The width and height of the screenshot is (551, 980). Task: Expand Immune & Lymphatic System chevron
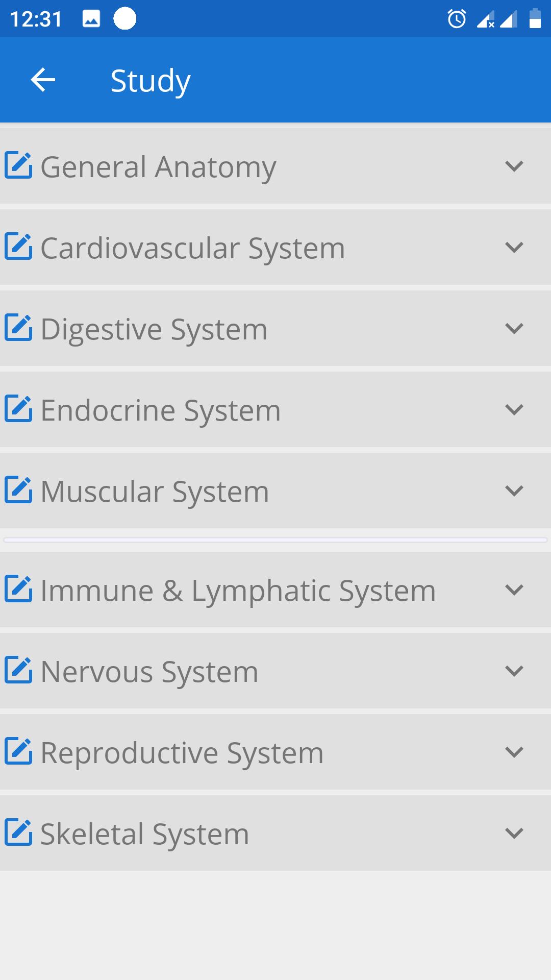click(x=514, y=590)
